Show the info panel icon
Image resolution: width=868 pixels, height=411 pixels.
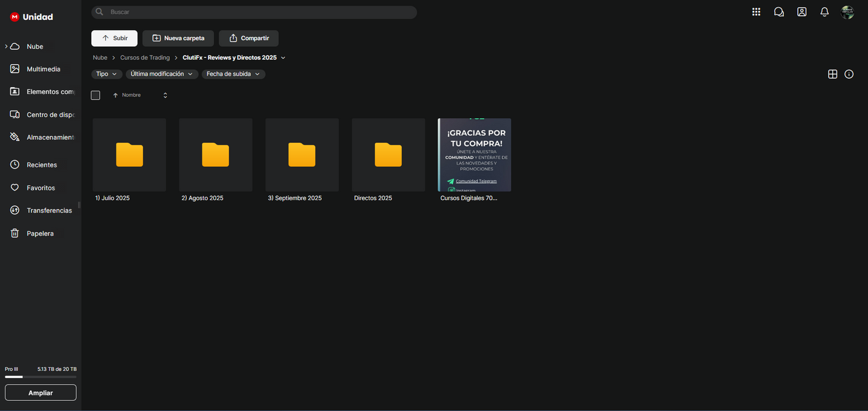[x=849, y=74]
